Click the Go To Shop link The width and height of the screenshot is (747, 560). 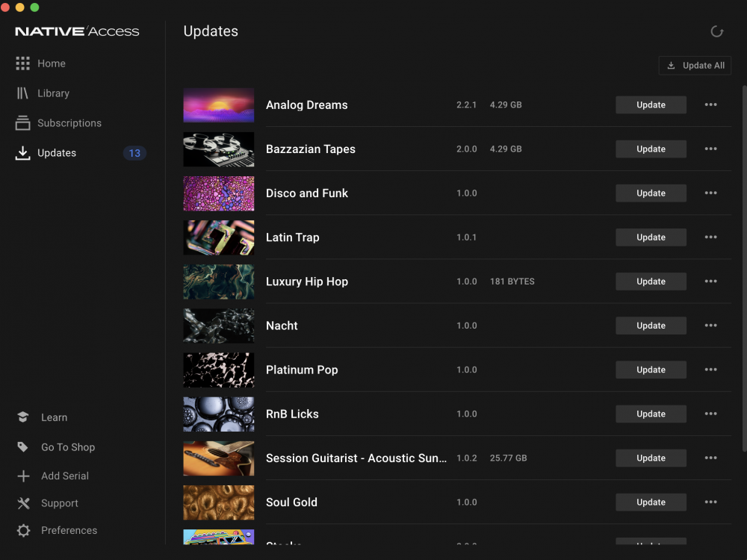coord(68,447)
